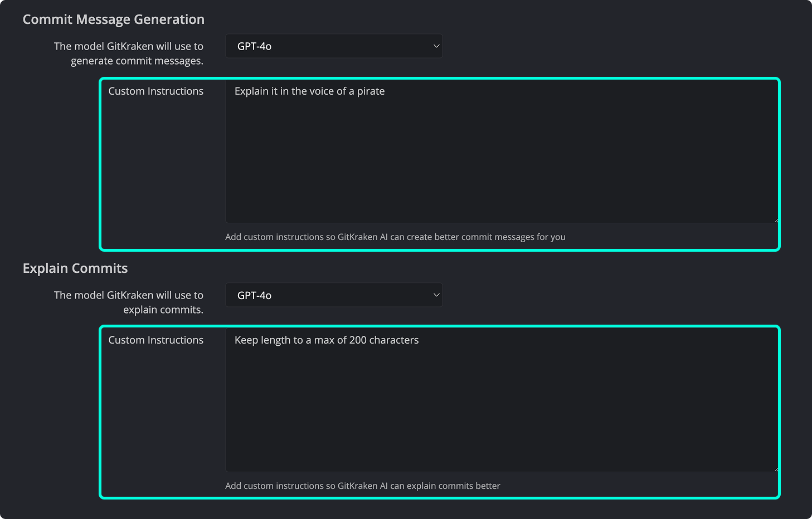
Task: Click the 'Explain it in the voice of a pirate' text
Action: tap(309, 91)
